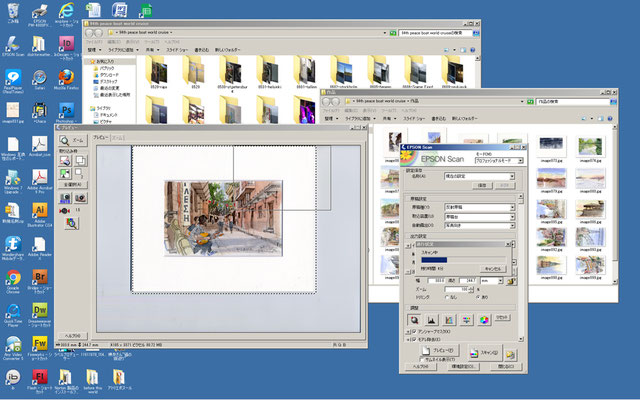The height and width of the screenshot is (400, 640).
Task: Click Slideshow in the front Explorer window toolbar
Action: pyautogui.click(x=414, y=118)
